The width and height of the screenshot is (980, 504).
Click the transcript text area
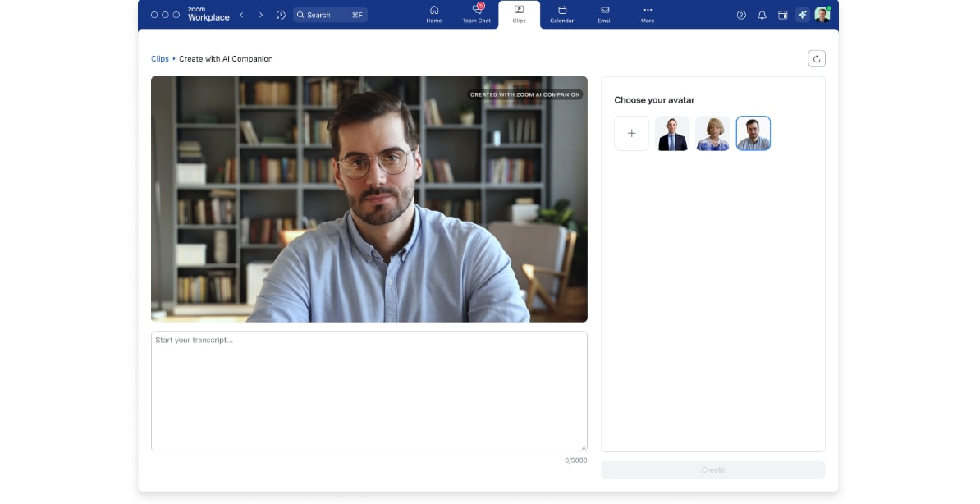coord(369,391)
